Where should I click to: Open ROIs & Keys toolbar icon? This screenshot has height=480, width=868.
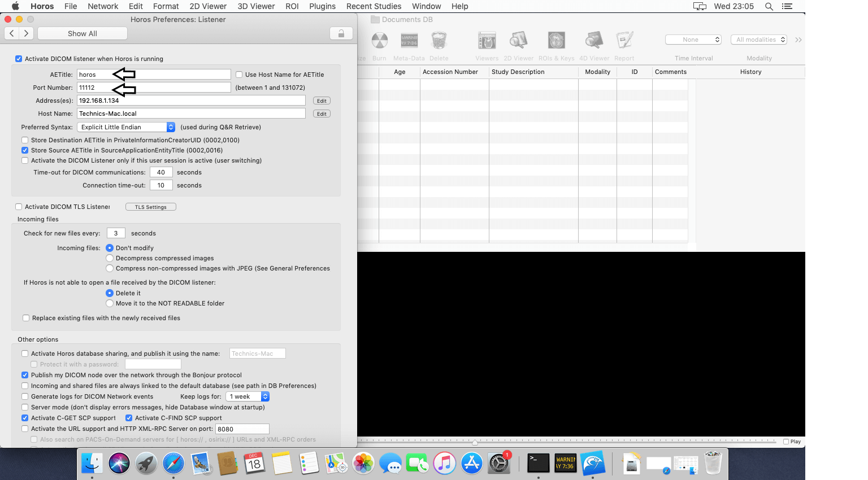click(557, 41)
